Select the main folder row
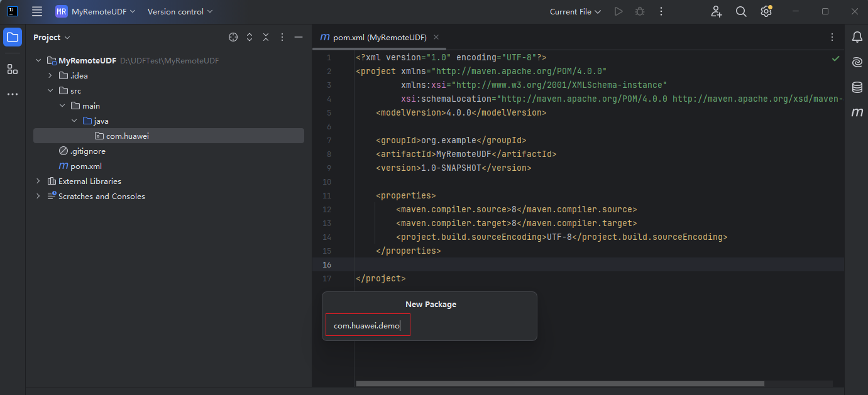 [168, 106]
